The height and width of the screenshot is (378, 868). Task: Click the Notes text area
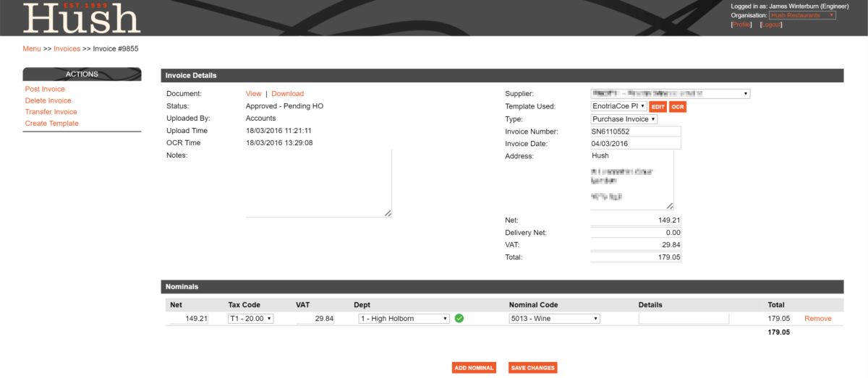click(x=319, y=183)
